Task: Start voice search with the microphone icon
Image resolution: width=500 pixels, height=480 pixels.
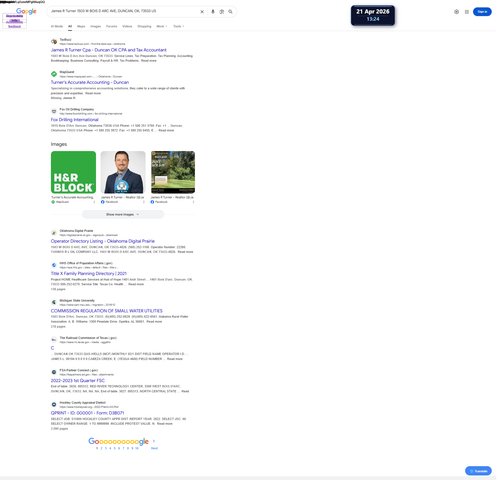Action: [213, 12]
